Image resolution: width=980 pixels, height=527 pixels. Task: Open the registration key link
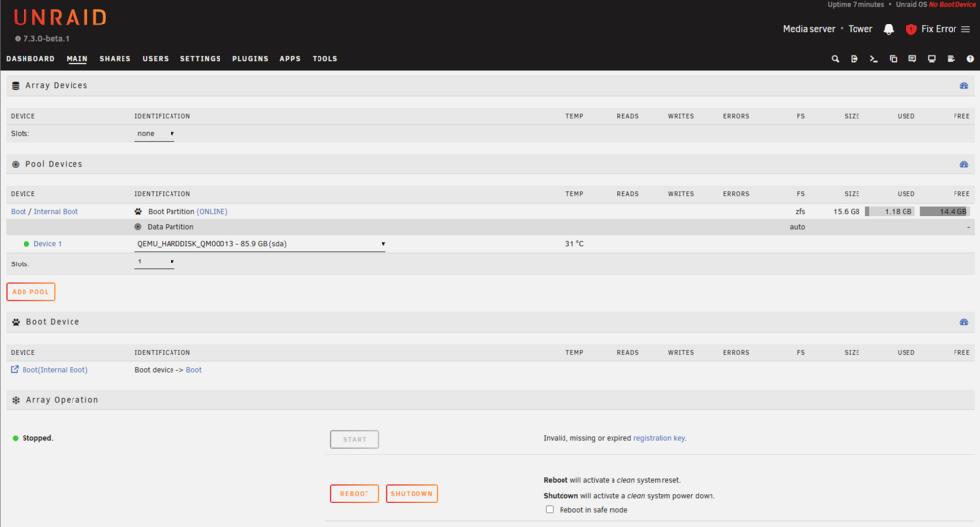coord(660,438)
